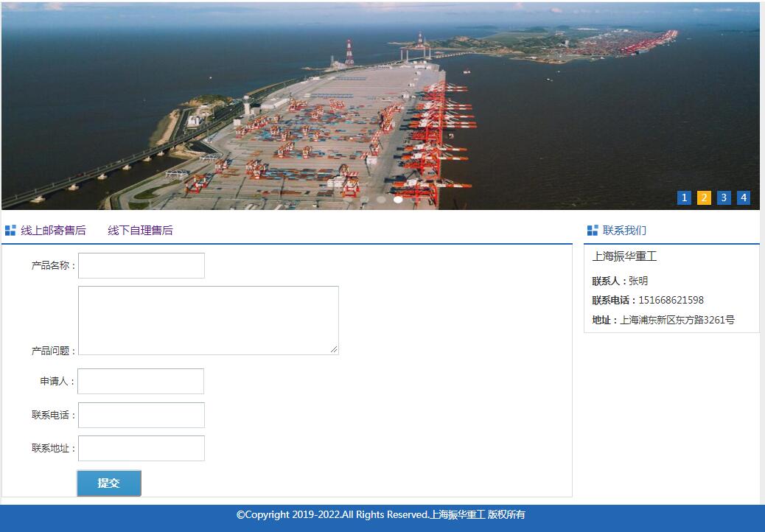Viewport: 765px width, 532px height.
Task: Click the grid icon beside 联系我们
Action: 593,230
